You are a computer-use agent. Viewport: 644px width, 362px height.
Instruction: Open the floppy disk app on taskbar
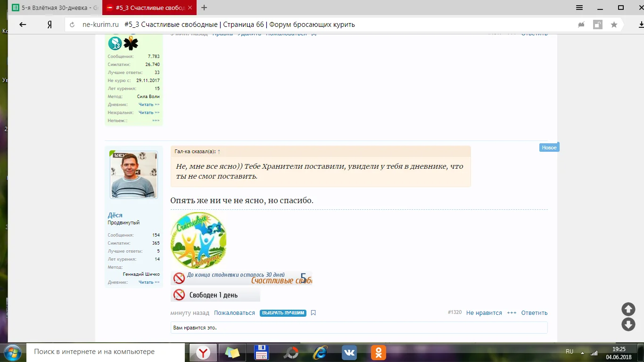(261, 352)
